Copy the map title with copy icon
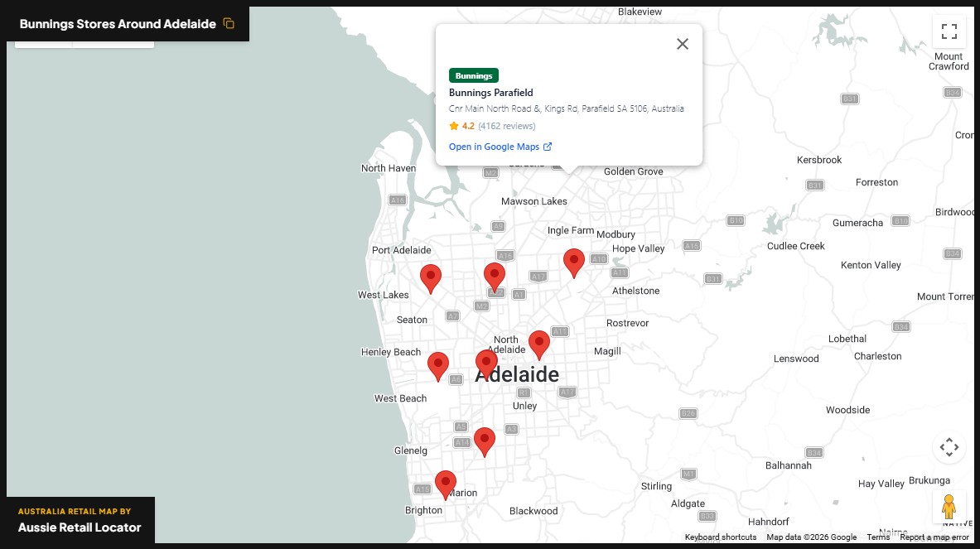 (229, 24)
